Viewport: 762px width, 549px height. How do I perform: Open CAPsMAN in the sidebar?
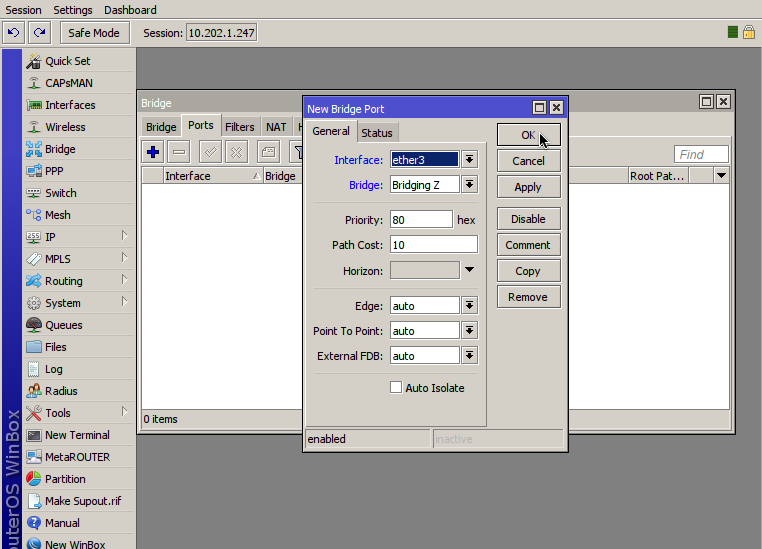point(80,83)
